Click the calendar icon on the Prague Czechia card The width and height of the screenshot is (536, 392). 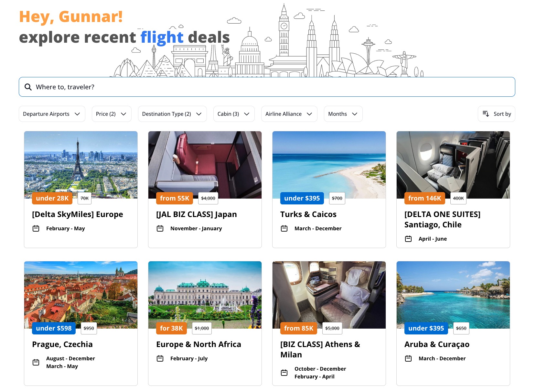(x=36, y=362)
